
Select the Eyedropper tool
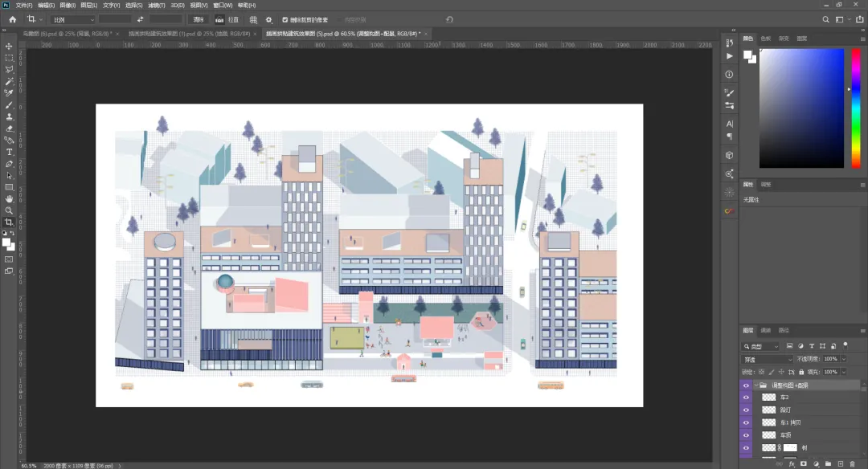(x=10, y=93)
